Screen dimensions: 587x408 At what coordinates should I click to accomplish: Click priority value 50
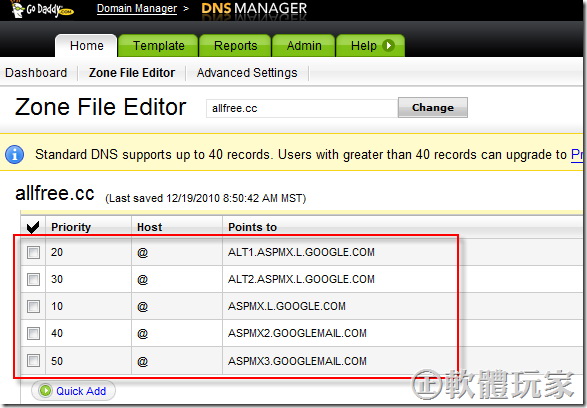tap(57, 361)
